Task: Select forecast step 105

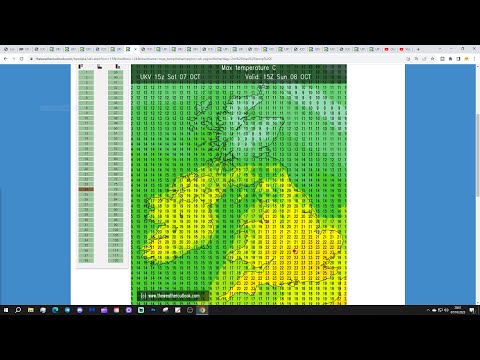Action: pyautogui.click(x=116, y=235)
